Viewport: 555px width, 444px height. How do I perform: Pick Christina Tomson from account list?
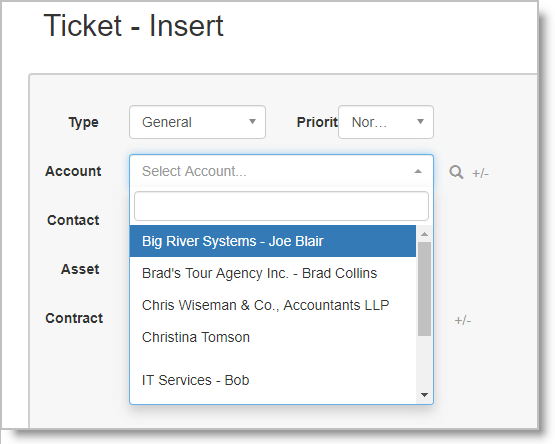click(273, 337)
